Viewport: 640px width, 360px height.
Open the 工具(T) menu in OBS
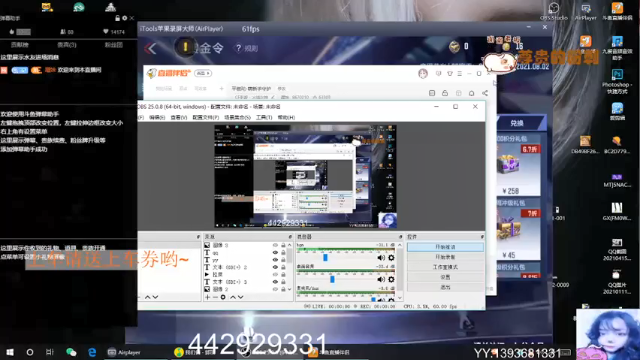click(x=264, y=118)
